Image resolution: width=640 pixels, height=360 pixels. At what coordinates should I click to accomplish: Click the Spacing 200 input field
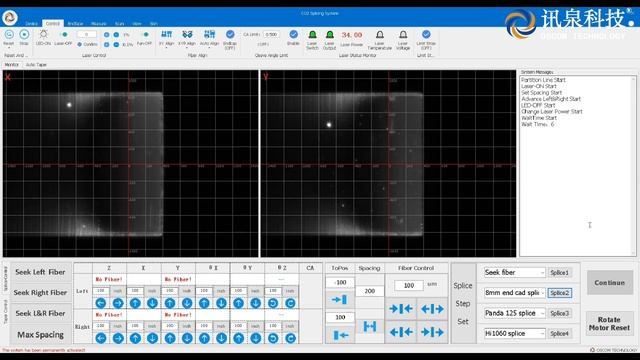(370, 291)
